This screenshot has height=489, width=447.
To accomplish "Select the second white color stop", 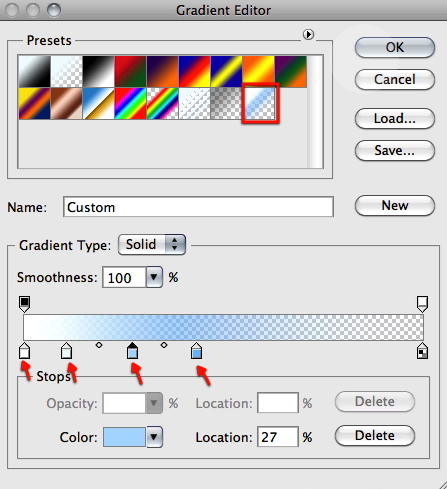I will (66, 350).
